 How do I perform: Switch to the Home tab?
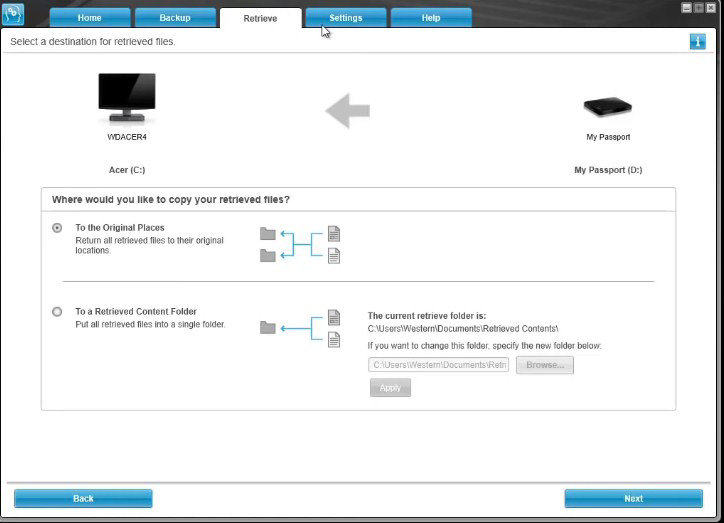click(90, 18)
